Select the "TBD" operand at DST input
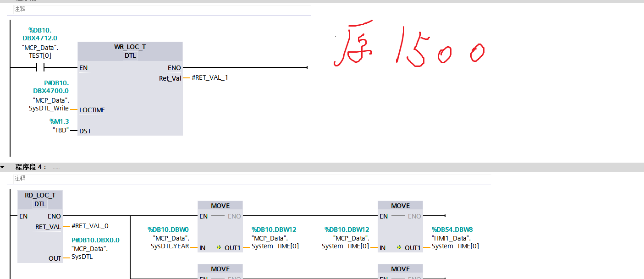The width and height of the screenshot is (644, 279). click(60, 130)
